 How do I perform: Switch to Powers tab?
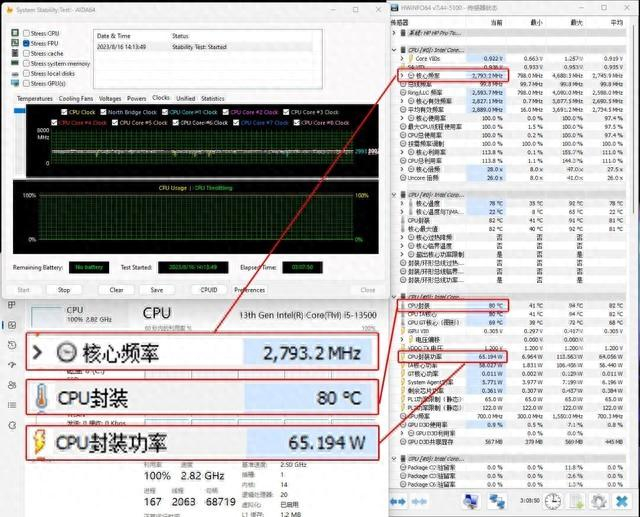[136, 99]
